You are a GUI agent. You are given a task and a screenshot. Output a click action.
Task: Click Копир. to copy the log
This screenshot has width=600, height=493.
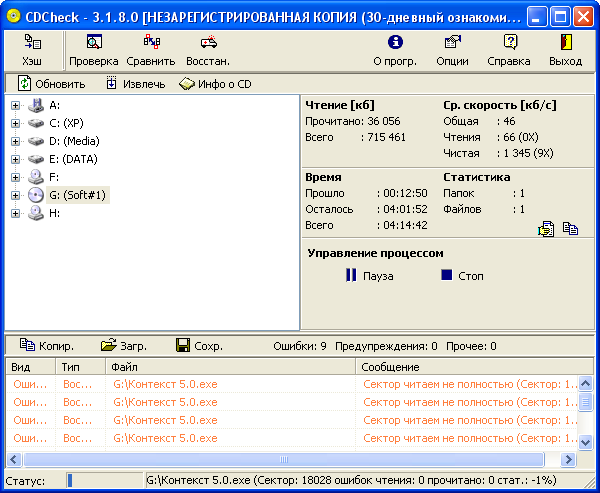coord(47,346)
